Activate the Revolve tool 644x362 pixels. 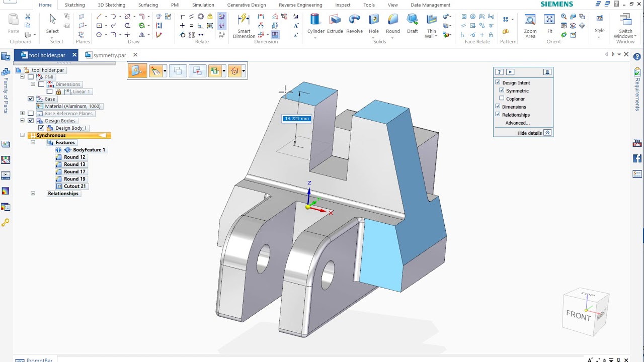pyautogui.click(x=354, y=24)
